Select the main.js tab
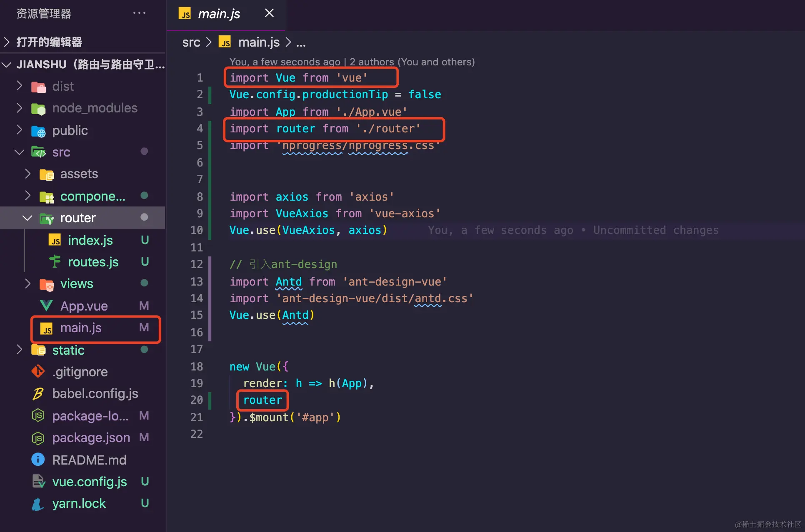Image resolution: width=805 pixels, height=532 pixels. 219,14
